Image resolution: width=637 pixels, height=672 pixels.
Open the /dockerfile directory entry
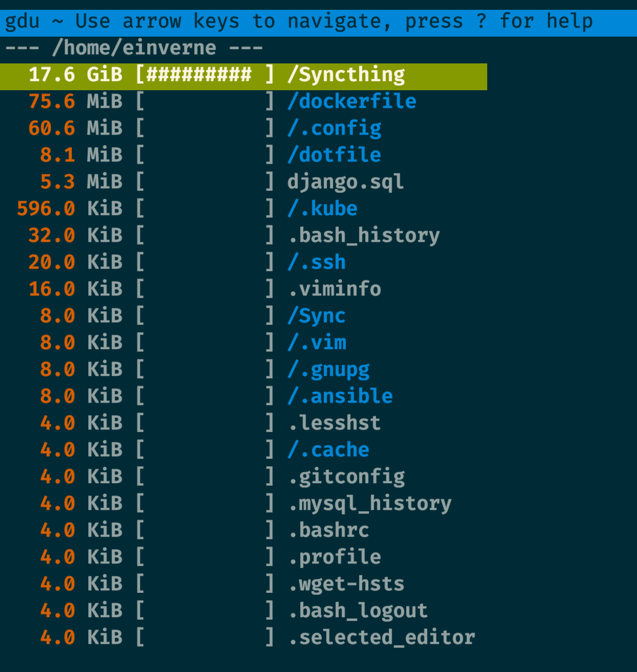pyautogui.click(x=351, y=101)
